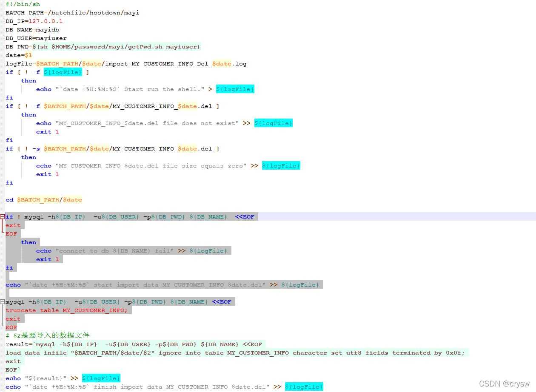536x392 pixels.
Task: Click ${logFile} on 'file does not exist' line
Action: (x=273, y=123)
